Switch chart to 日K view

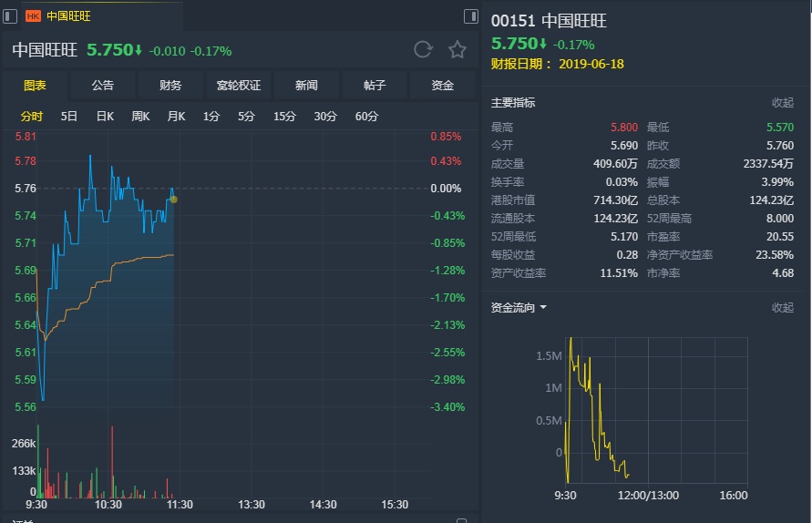pyautogui.click(x=105, y=116)
